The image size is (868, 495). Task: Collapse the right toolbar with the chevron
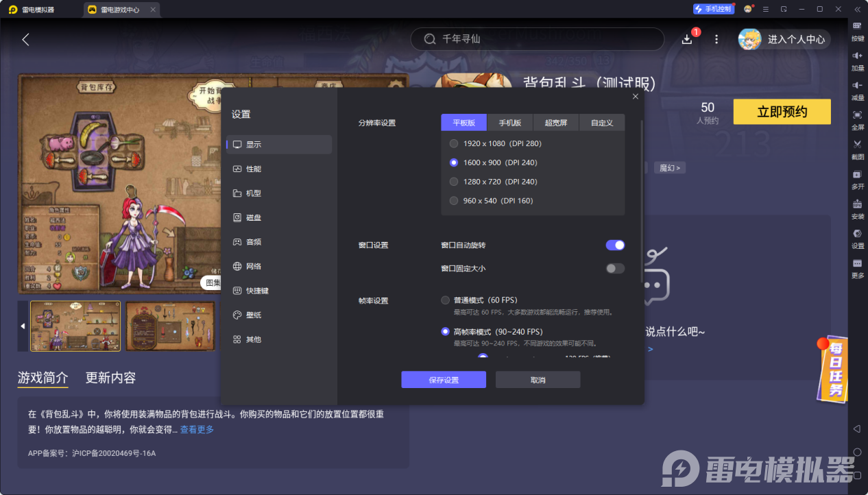856,9
